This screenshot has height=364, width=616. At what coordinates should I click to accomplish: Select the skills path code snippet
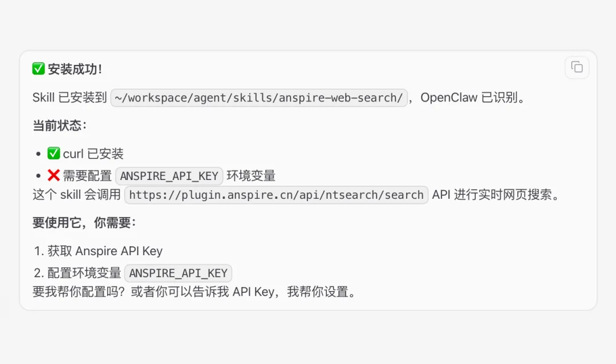[259, 97]
